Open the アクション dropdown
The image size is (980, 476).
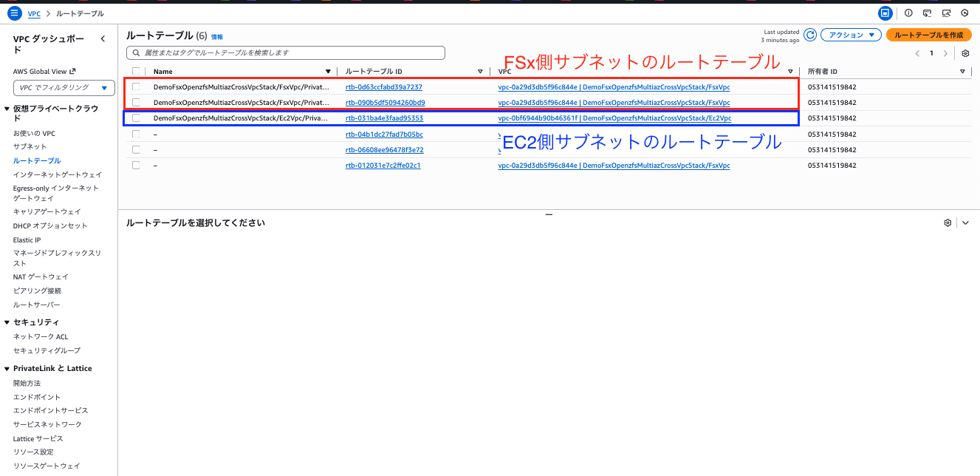coord(851,34)
